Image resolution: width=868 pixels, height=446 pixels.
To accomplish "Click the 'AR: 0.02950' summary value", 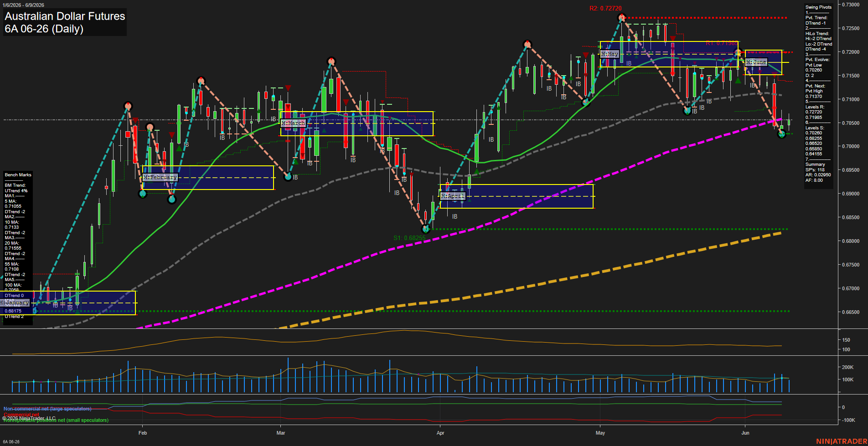I will pos(818,175).
